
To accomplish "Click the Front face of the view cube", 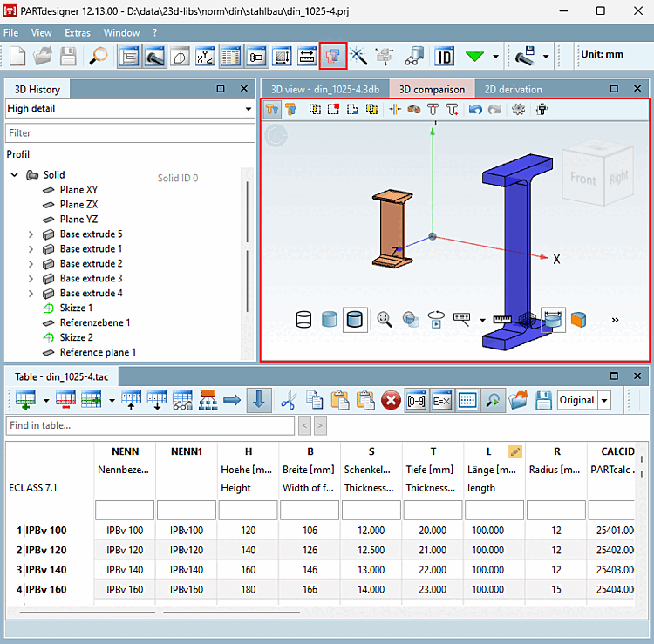I will 582,179.
